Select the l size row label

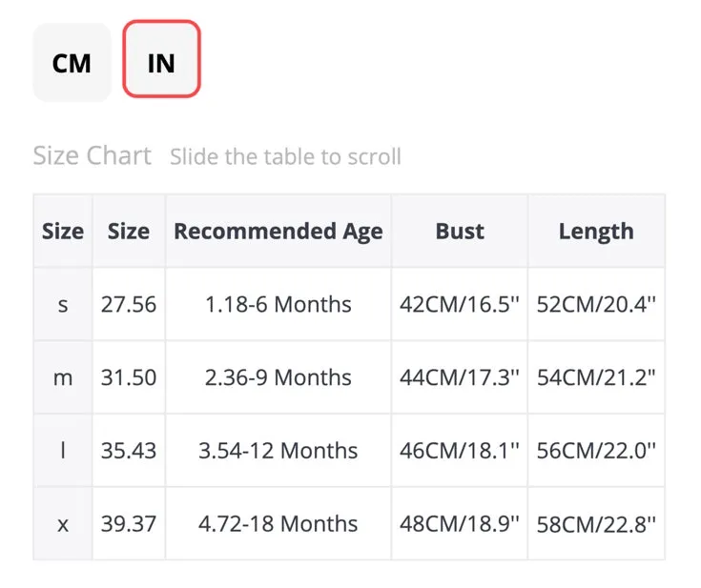(63, 451)
